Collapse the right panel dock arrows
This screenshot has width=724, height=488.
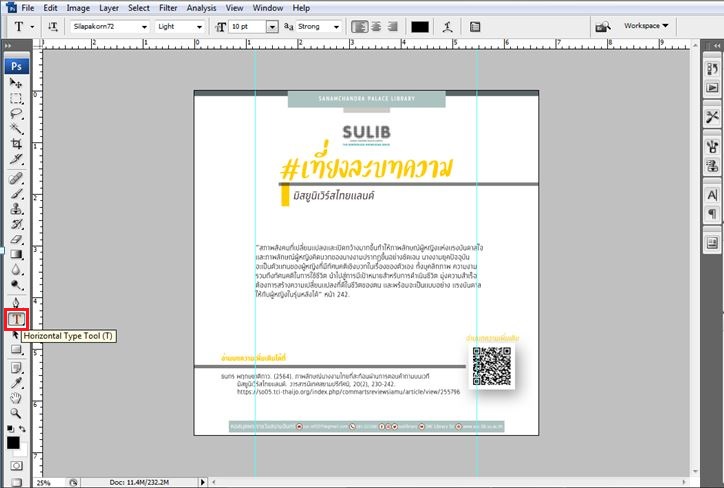716,46
